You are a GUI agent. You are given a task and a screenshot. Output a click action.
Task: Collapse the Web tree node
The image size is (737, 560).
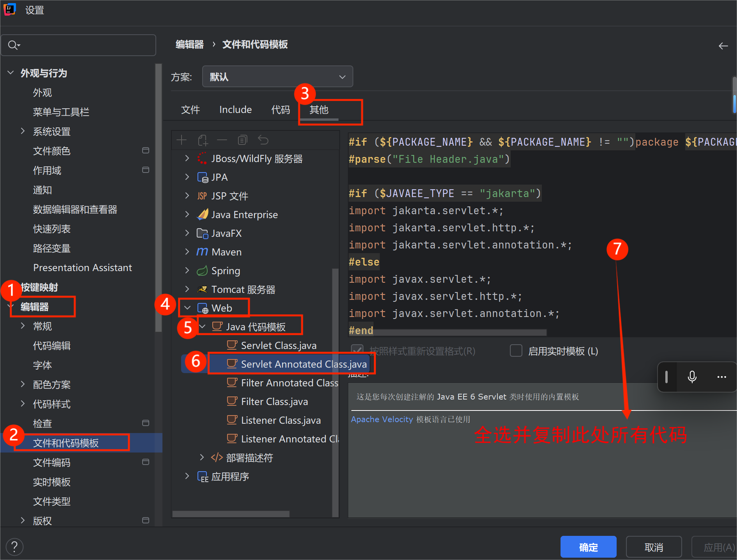coord(187,308)
